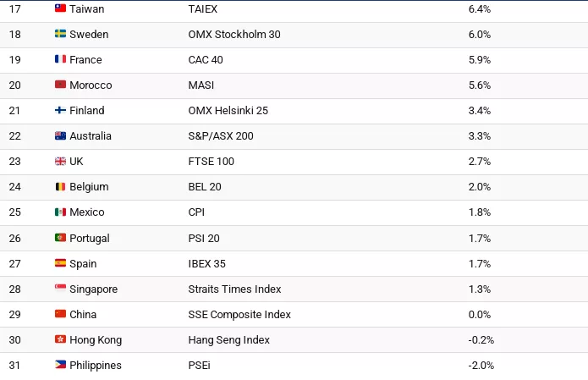Select the OMX Stockholm 30 index name

(234, 34)
